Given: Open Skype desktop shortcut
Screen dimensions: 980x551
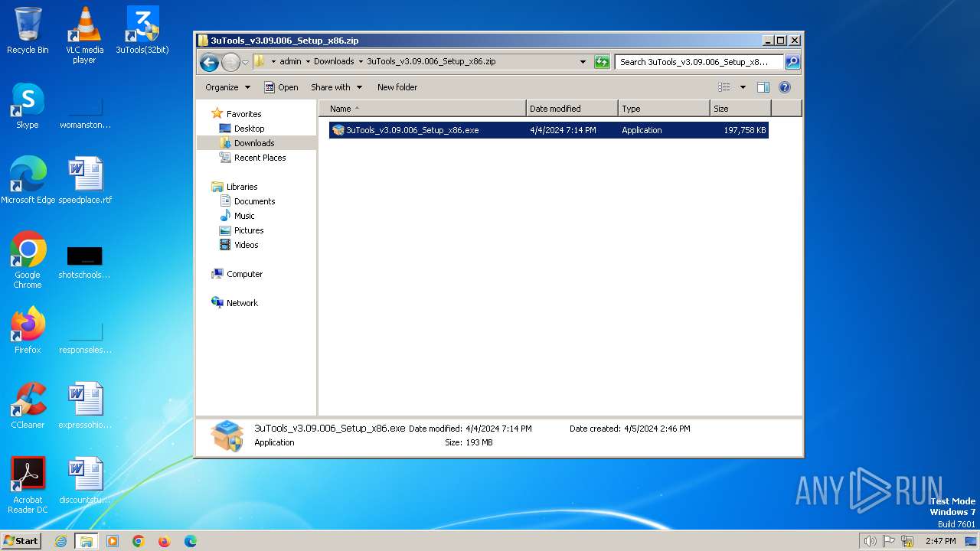Looking at the screenshot, I should (28, 106).
